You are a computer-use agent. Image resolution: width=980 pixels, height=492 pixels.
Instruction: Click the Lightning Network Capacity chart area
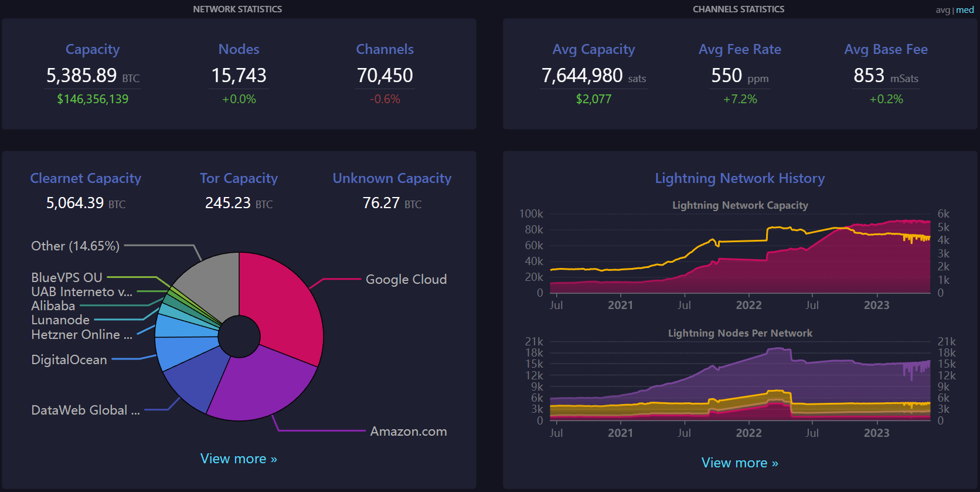pyautogui.click(x=740, y=258)
